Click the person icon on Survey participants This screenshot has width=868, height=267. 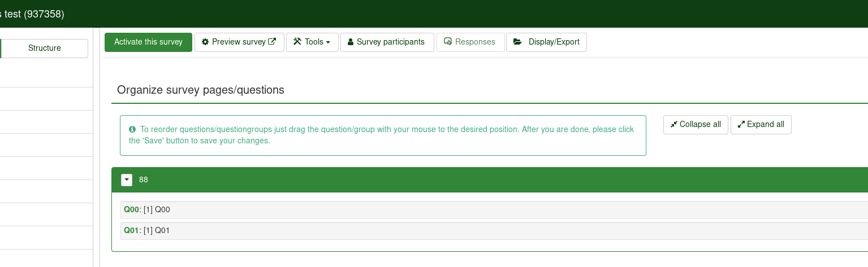click(351, 42)
